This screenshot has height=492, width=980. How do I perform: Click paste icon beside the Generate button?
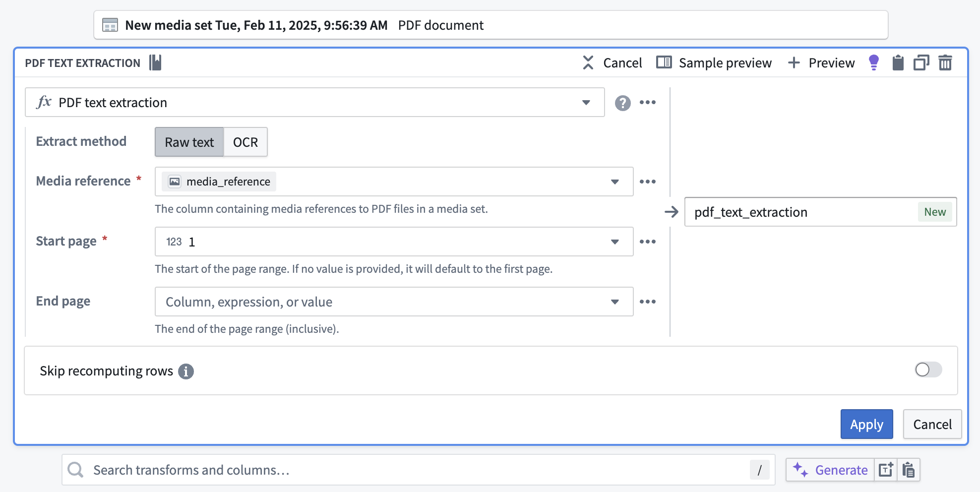(x=909, y=470)
